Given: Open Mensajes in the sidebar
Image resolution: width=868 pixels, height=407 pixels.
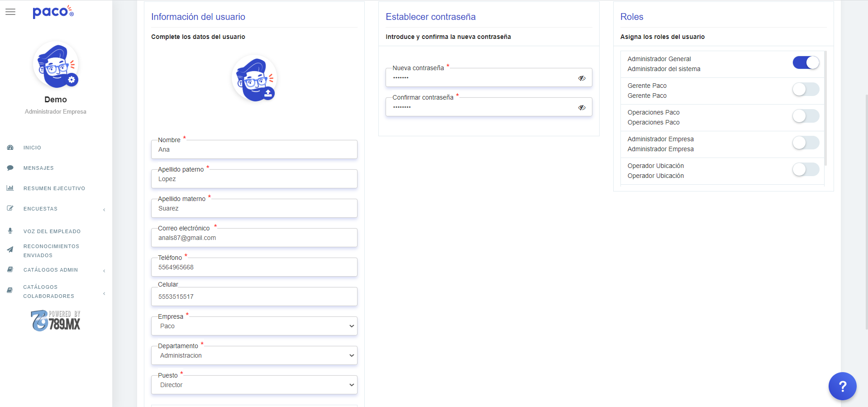Looking at the screenshot, I should point(38,168).
